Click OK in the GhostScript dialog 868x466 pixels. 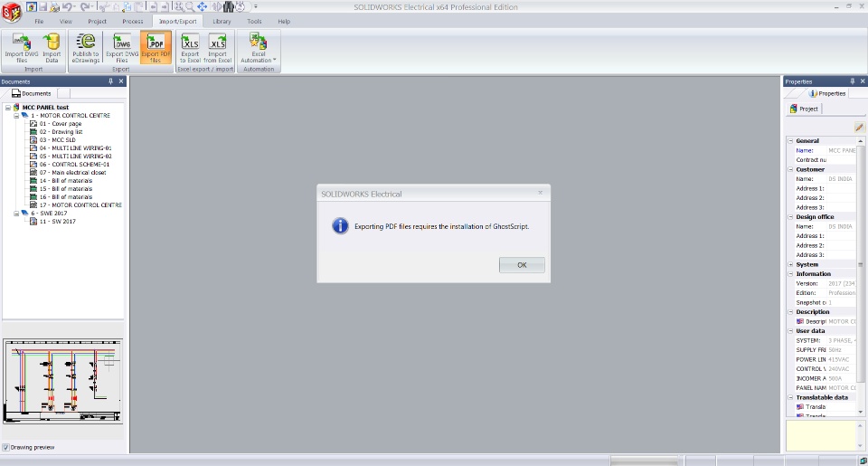522,265
